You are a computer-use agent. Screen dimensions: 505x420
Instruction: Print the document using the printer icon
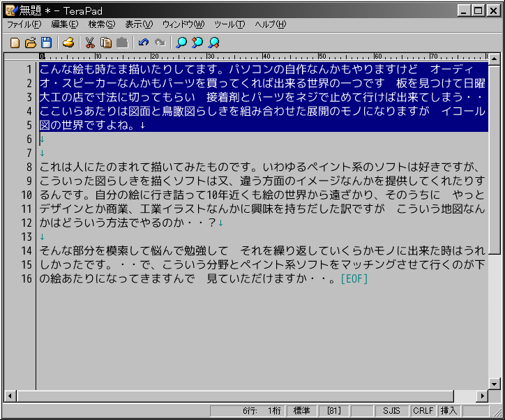coord(68,43)
